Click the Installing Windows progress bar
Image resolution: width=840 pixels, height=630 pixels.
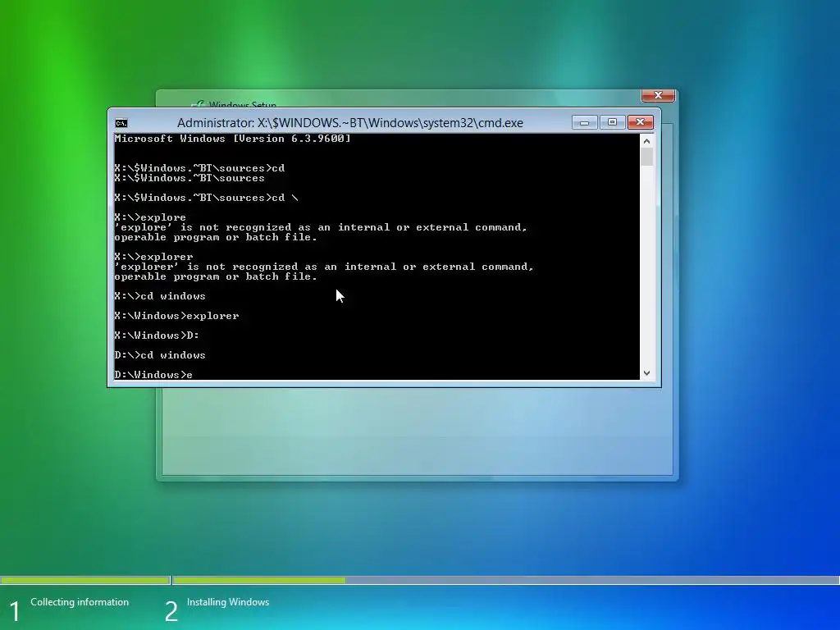click(505, 580)
